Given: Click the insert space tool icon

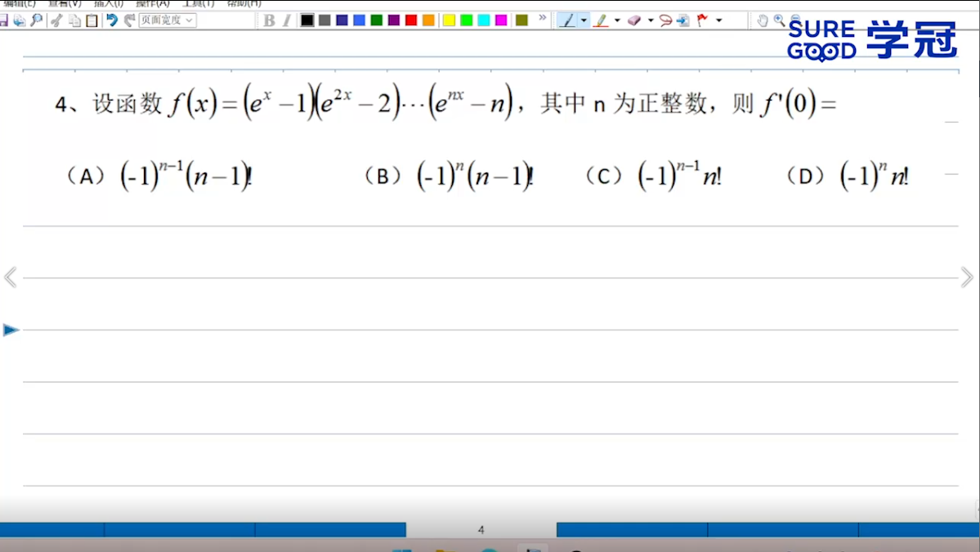Looking at the screenshot, I should click(683, 20).
